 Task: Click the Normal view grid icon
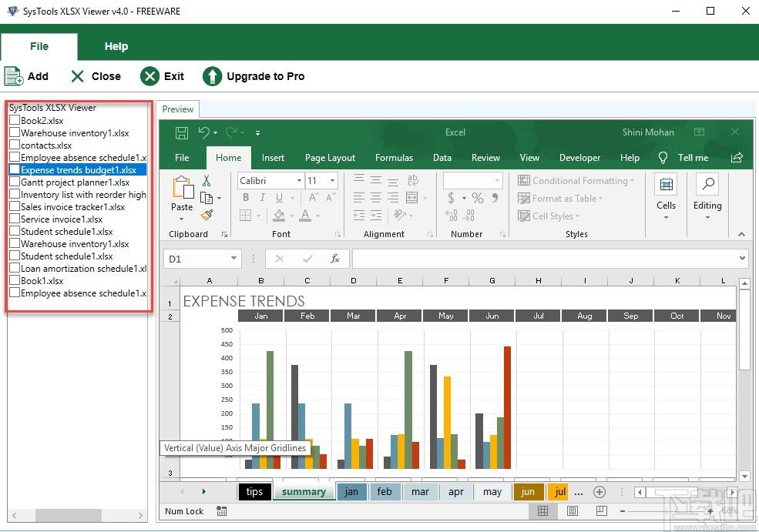[542, 510]
